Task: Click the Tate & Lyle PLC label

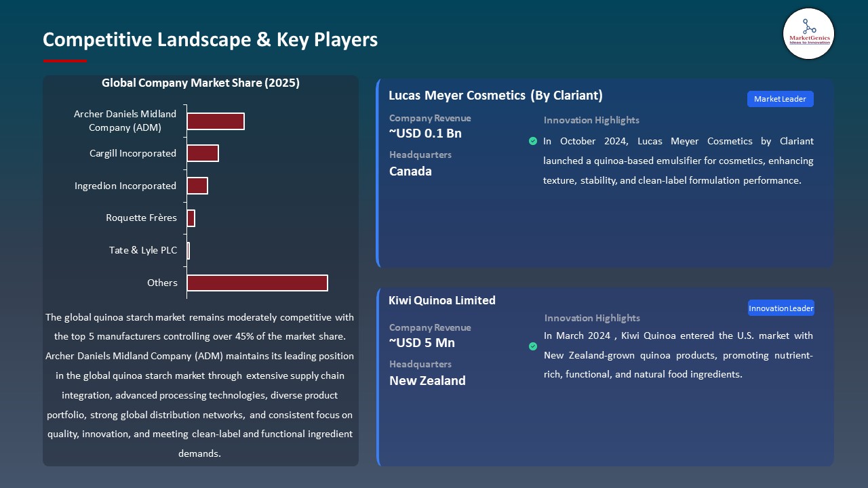Action: coord(143,250)
